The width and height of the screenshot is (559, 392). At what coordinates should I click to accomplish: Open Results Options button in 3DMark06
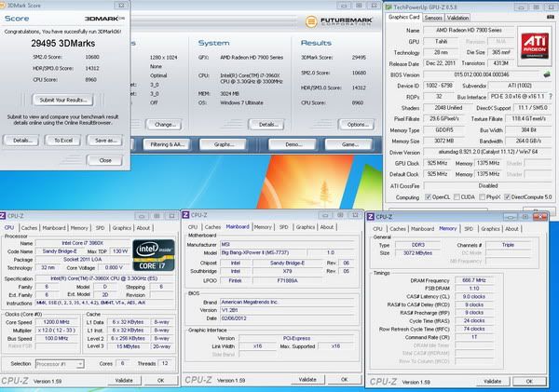coord(357,125)
